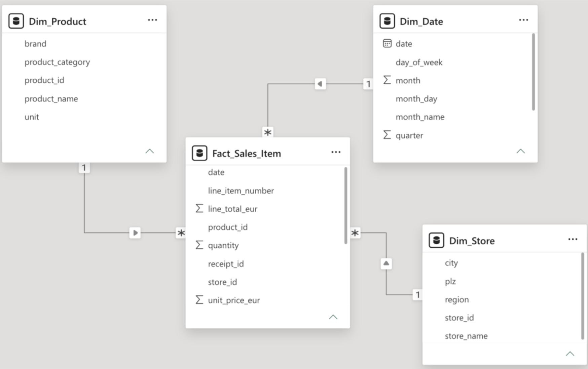Select product_id field in Dim_Product
This screenshot has height=369, width=588.
(x=44, y=80)
